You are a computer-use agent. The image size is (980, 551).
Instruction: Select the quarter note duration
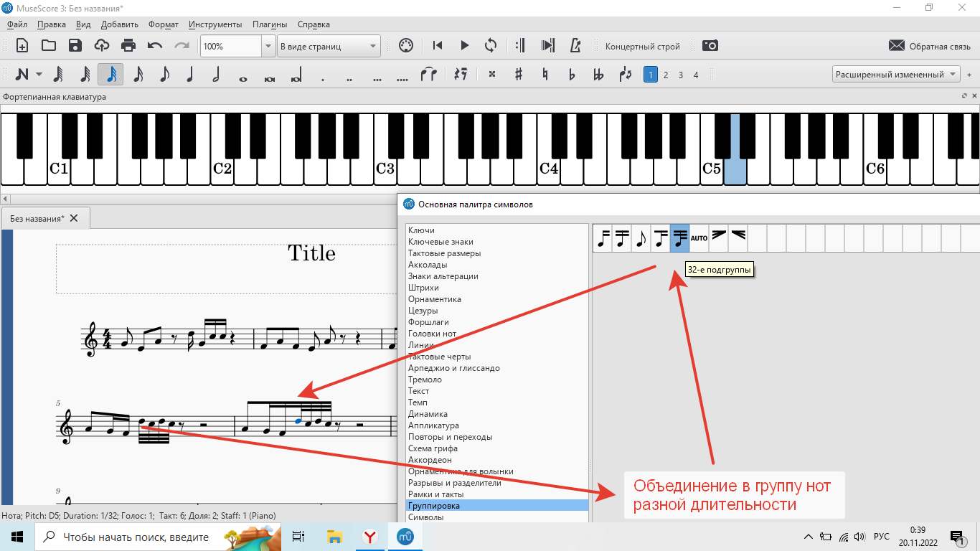(190, 75)
